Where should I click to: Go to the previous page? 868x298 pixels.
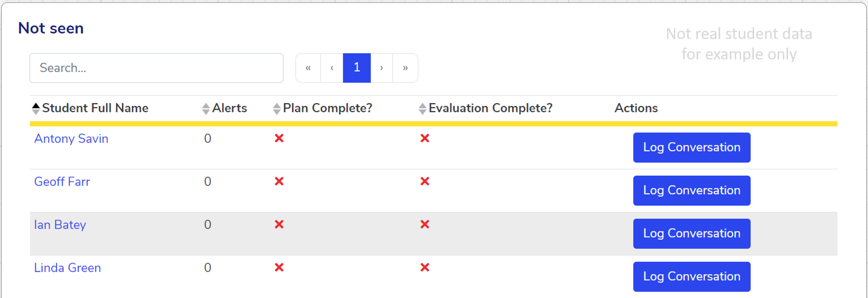coord(332,68)
